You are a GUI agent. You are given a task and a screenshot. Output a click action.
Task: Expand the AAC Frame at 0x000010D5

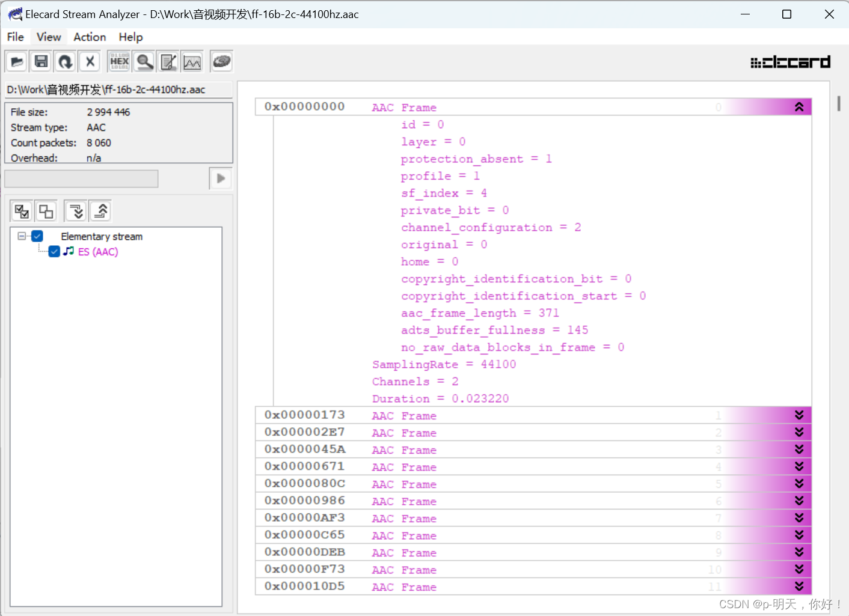tap(799, 587)
